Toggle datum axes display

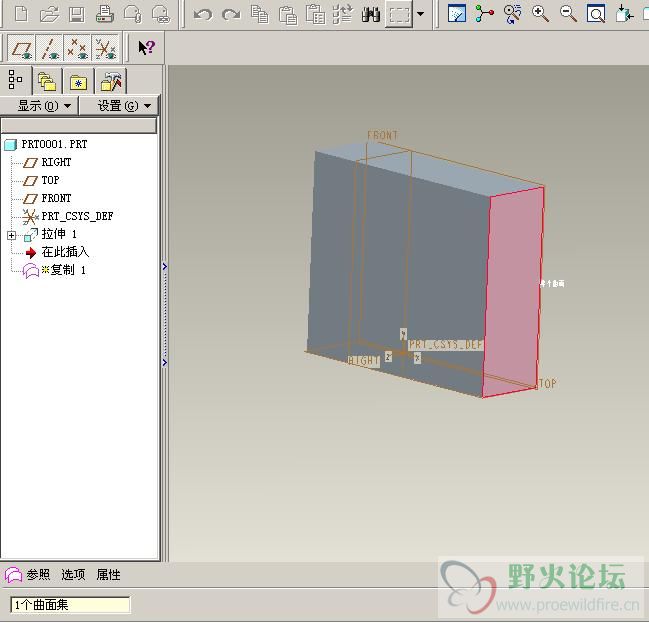point(49,48)
